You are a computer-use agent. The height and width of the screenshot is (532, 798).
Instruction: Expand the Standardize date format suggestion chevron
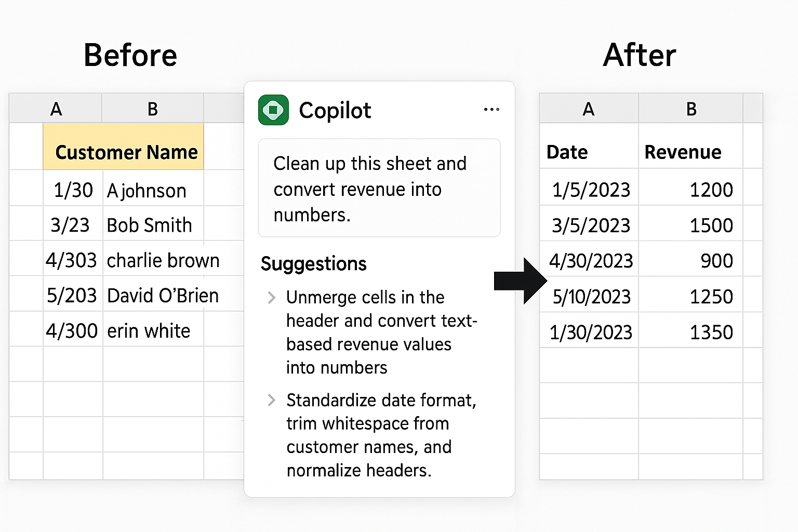coord(271,400)
